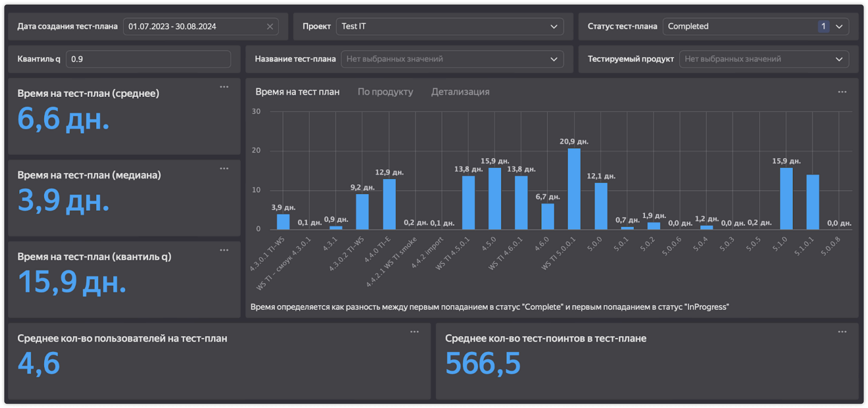Open three-dot menu of the bar chart widget

[x=842, y=92]
